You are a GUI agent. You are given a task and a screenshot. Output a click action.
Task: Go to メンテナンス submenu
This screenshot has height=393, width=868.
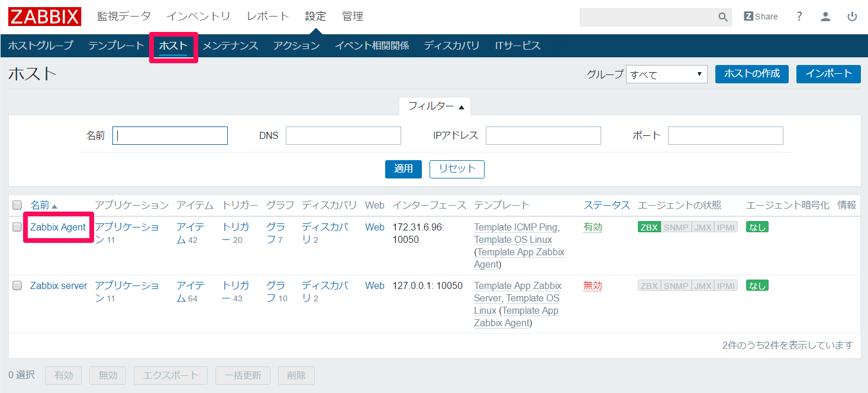point(230,46)
